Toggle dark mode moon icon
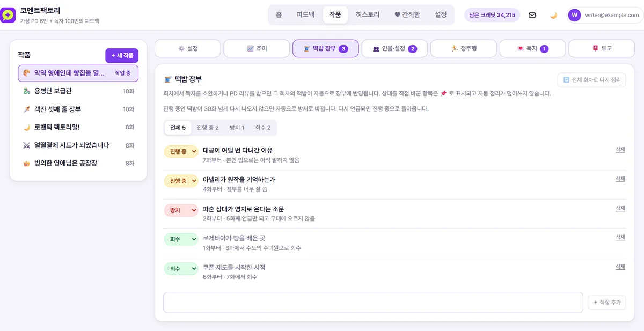This screenshot has height=331, width=644. 553,15
